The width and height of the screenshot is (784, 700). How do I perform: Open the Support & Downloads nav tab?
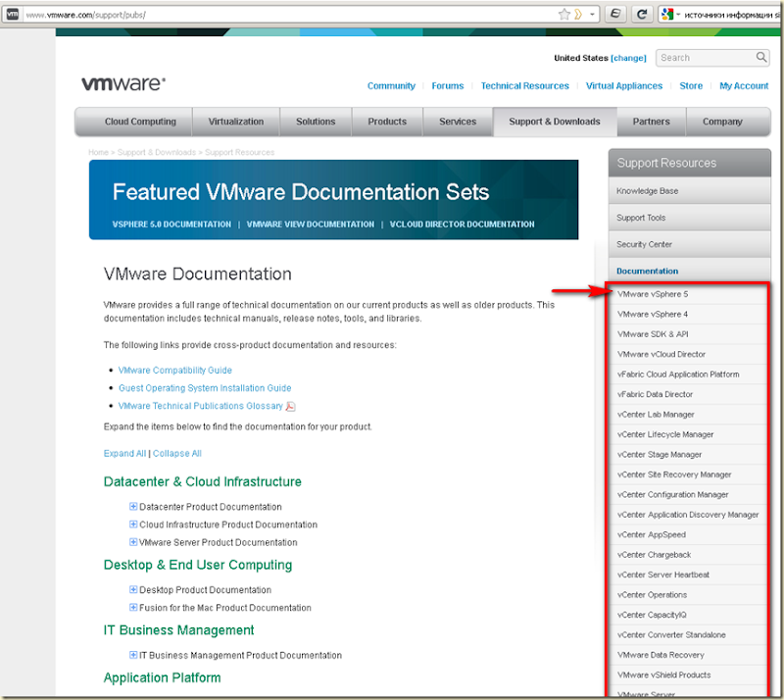coord(555,122)
